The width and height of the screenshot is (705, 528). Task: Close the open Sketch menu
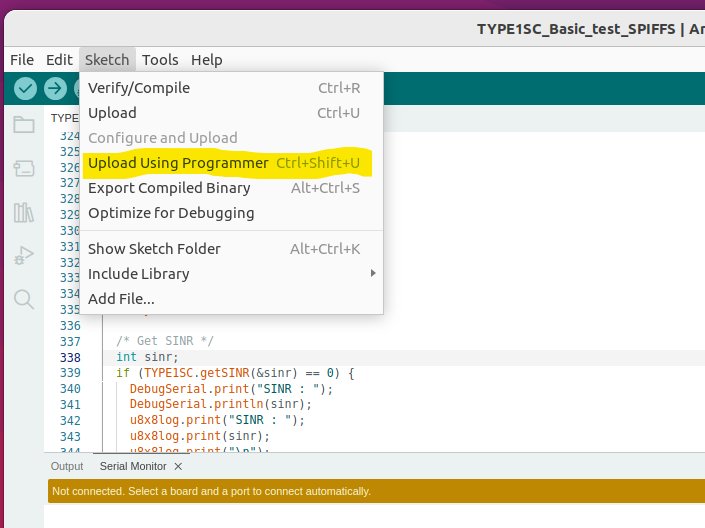[107, 60]
